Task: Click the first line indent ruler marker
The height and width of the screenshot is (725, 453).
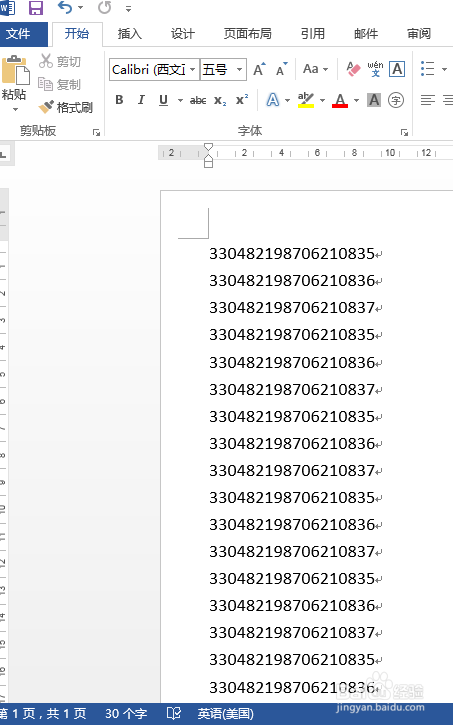Action: tap(208, 147)
